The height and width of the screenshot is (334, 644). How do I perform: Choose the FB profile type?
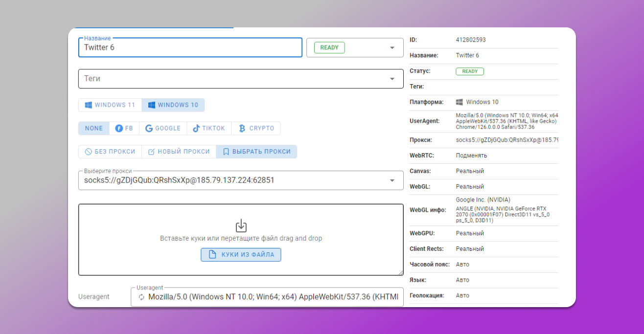pyautogui.click(x=124, y=128)
